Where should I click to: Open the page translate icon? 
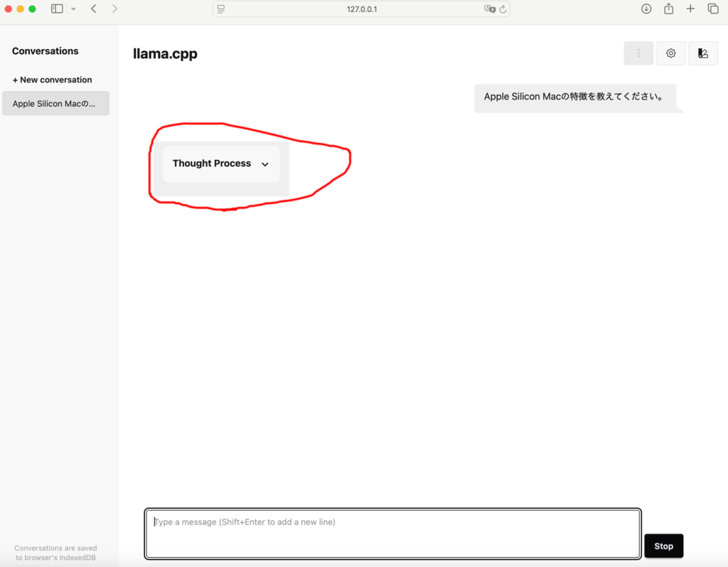click(x=489, y=9)
